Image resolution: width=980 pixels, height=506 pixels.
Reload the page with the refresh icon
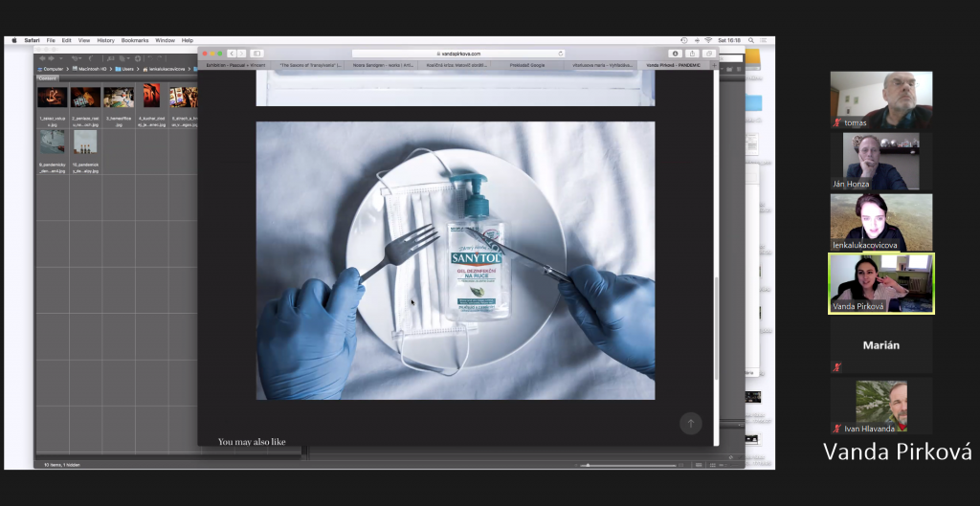point(561,54)
